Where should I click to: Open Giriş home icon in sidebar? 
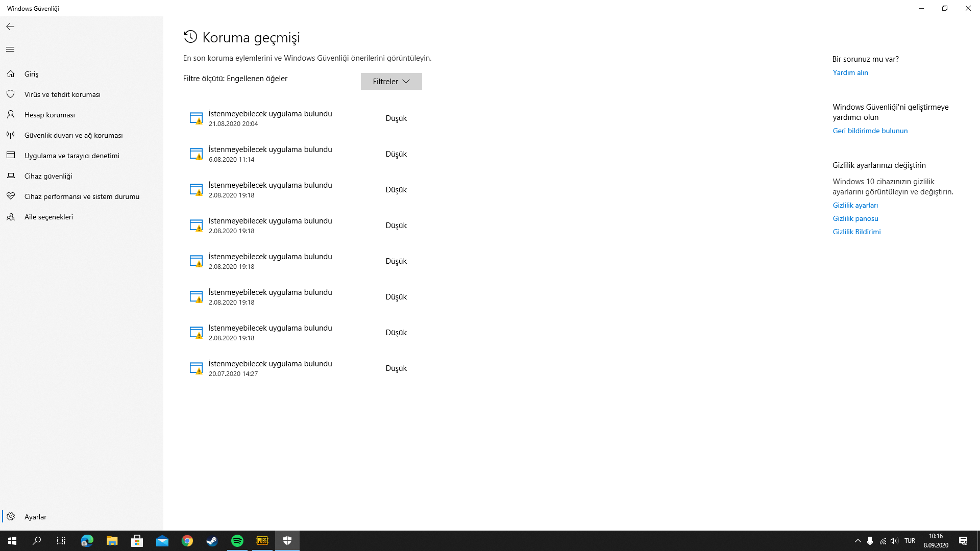point(11,74)
